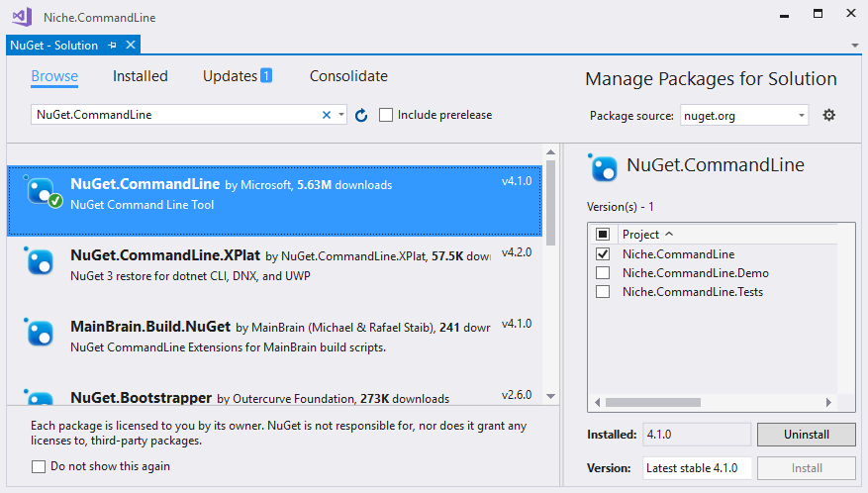Select the NuGet.Bootstrapper package entry
Viewport: 868px width, 493px height.
click(x=274, y=394)
